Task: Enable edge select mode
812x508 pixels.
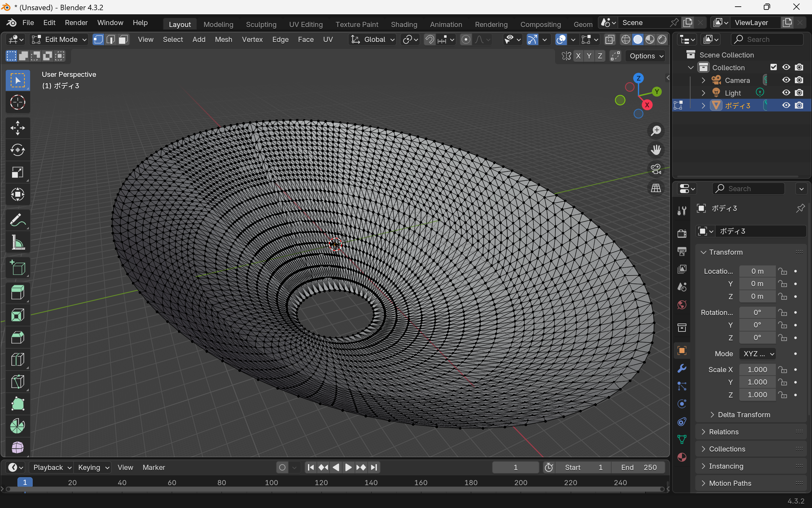Action: (x=110, y=40)
